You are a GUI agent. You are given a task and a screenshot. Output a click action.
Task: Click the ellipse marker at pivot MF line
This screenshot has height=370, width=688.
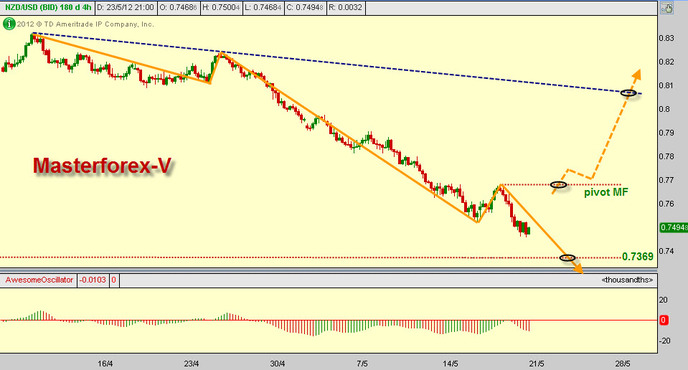point(558,185)
